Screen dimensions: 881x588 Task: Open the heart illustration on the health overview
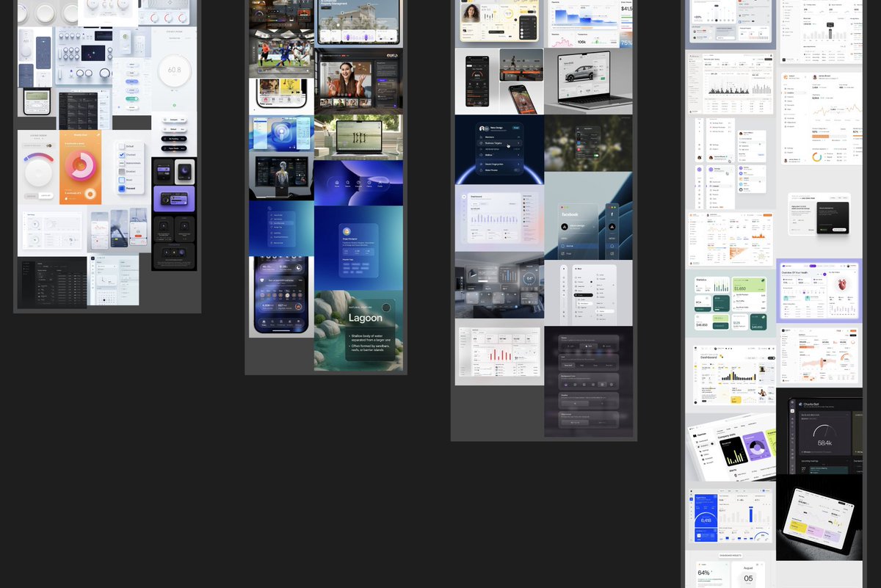coord(842,284)
